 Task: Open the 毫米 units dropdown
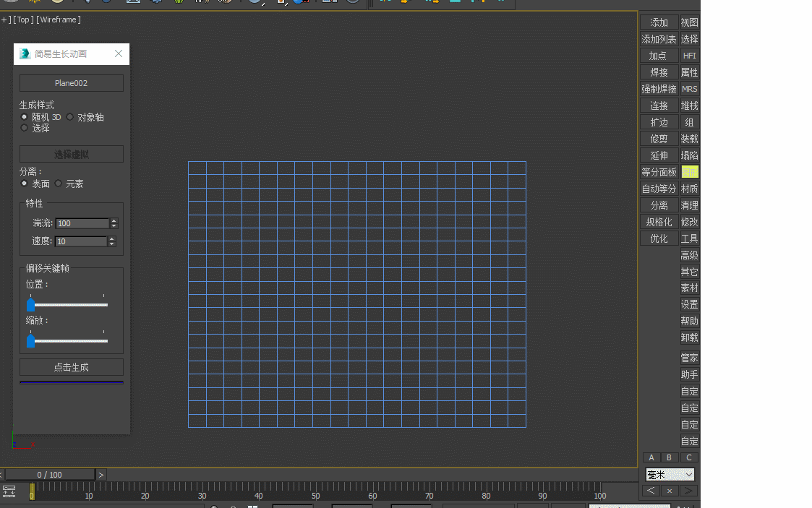[670, 474]
